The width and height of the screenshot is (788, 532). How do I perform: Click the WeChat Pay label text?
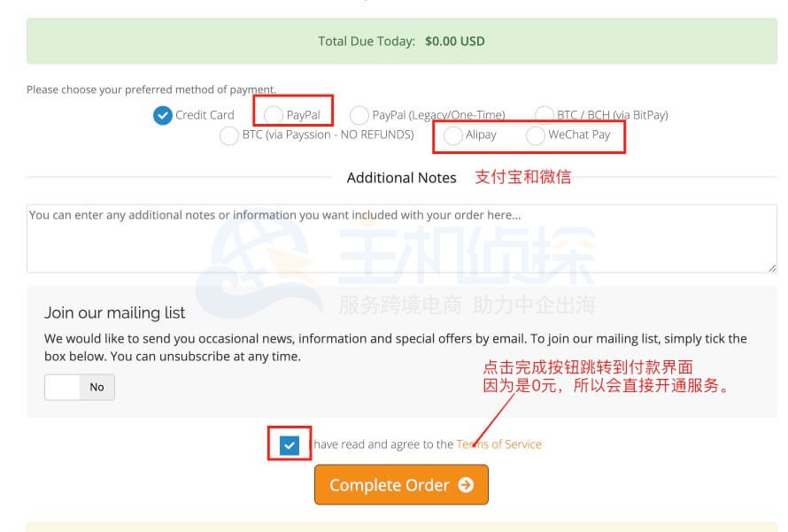579,135
